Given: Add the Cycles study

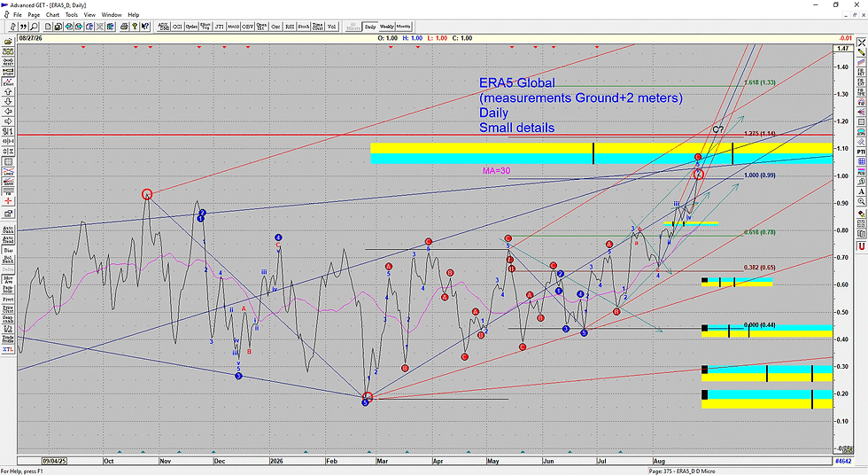Looking at the screenshot, I should point(191,26).
